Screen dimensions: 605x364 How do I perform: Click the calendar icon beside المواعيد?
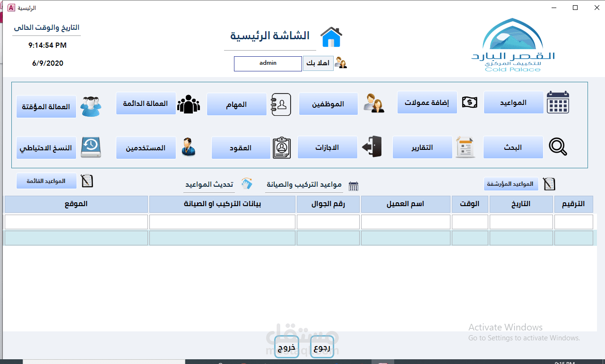558,102
